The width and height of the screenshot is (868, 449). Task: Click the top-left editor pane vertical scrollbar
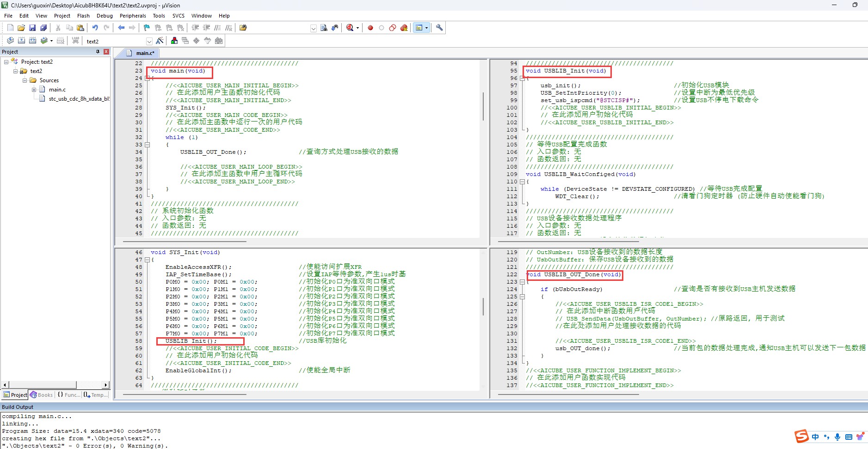pyautogui.click(x=484, y=106)
